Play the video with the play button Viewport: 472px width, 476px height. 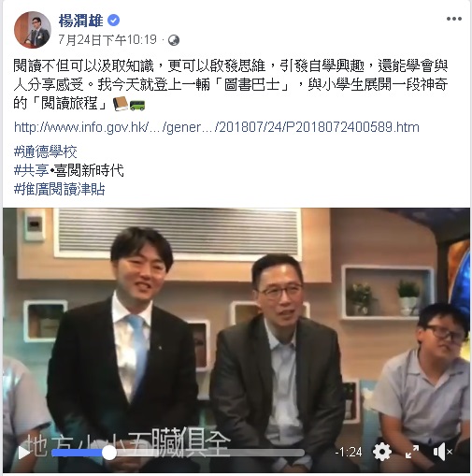(x=24, y=453)
